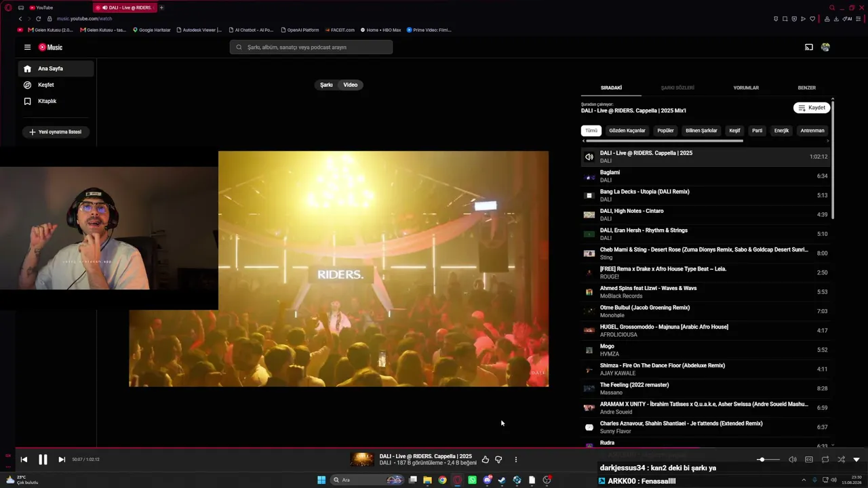Select the Tümü filter chip
Viewport: 868px width, 488px height.
591,131
